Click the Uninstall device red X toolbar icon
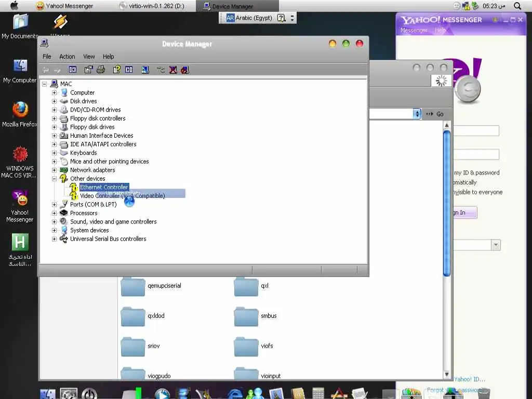The image size is (532, 399). point(173,70)
